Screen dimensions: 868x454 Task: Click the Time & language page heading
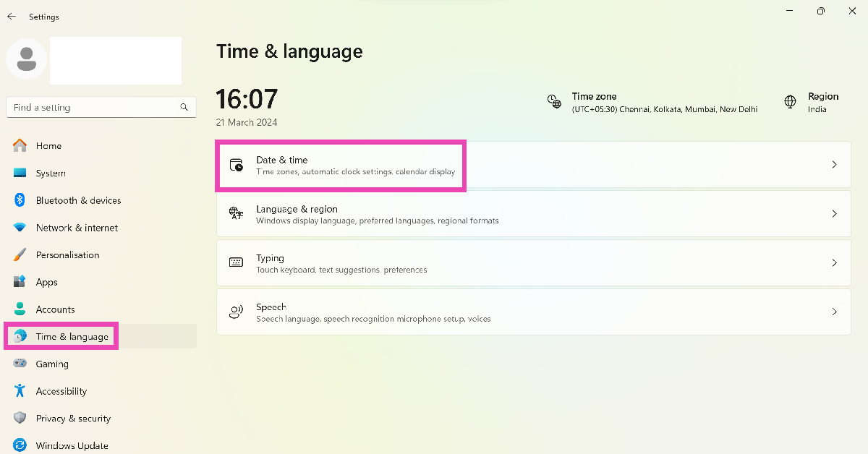(289, 51)
